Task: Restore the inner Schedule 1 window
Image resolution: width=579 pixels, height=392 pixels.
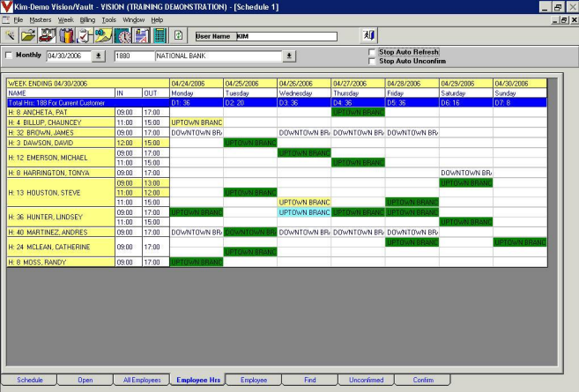Action: [564, 20]
